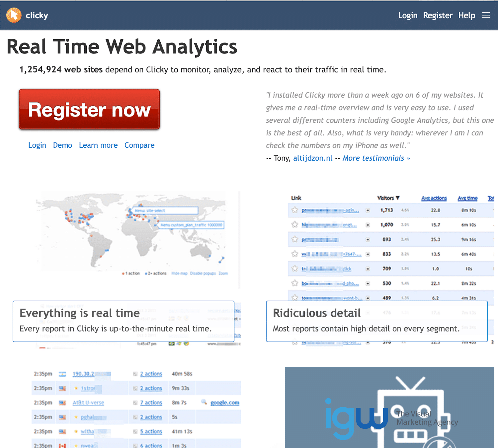Image resolution: width=498 pixels, height=448 pixels.
Task: Visit the altijdzon.nl link
Action: tap(313, 158)
